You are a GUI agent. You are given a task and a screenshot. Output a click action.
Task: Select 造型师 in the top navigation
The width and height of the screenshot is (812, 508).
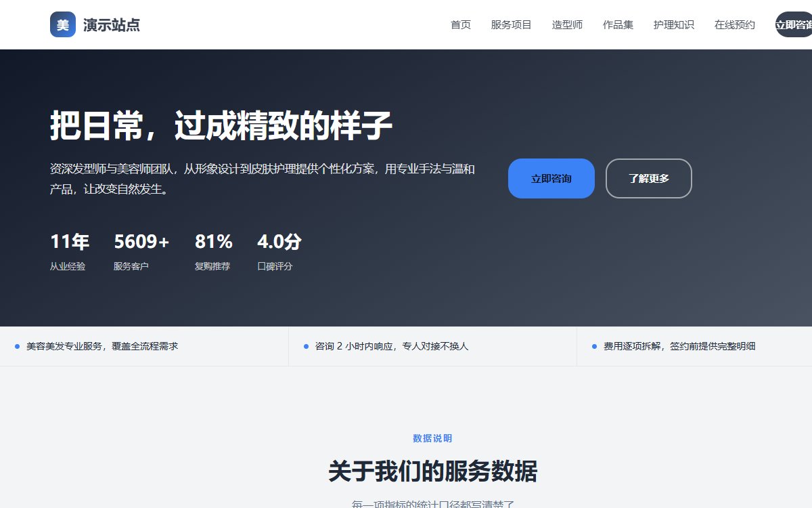coord(567,25)
